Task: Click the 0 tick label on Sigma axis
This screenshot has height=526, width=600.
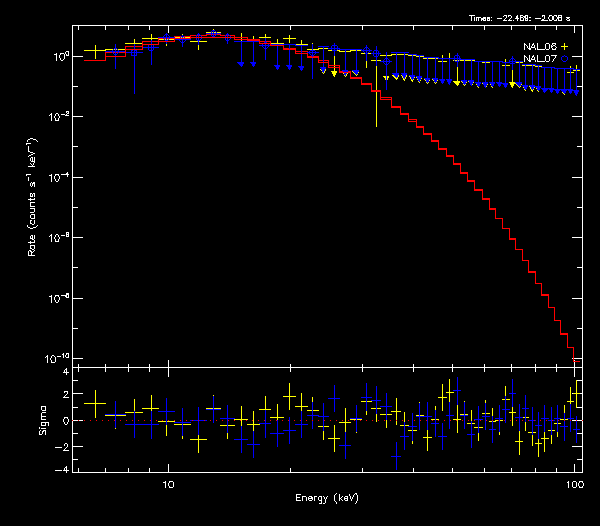Action: (65, 421)
